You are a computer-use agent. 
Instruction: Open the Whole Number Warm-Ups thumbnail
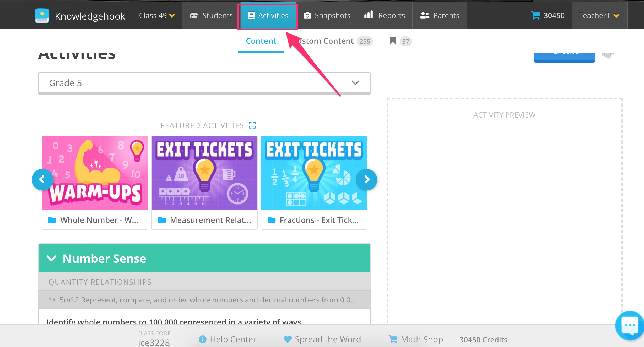click(x=95, y=173)
